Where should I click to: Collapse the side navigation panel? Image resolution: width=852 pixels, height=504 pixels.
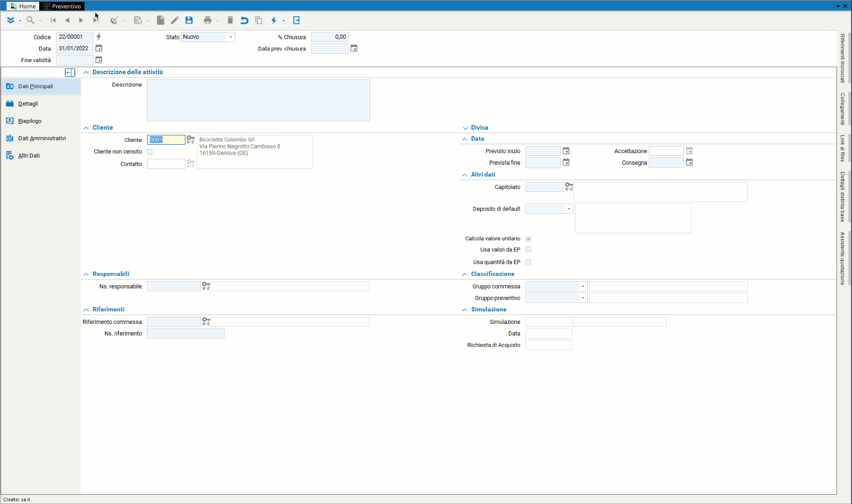(70, 72)
